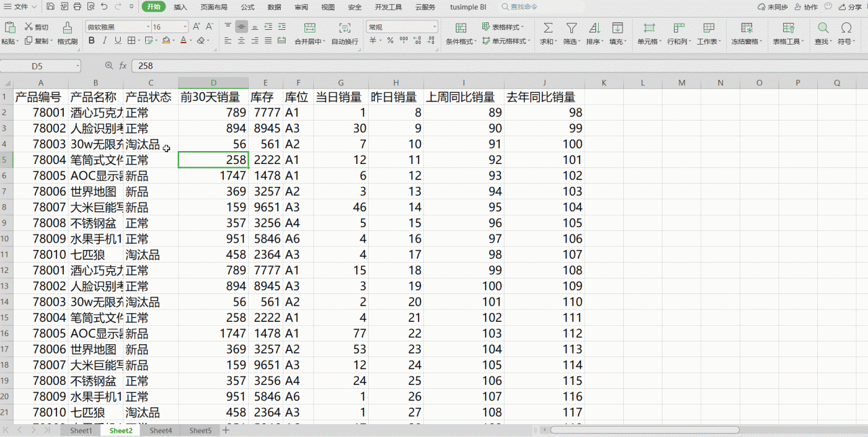Screen dimensions: 868x437
Task: Click the eraser clear-format icon
Action: pos(201,41)
